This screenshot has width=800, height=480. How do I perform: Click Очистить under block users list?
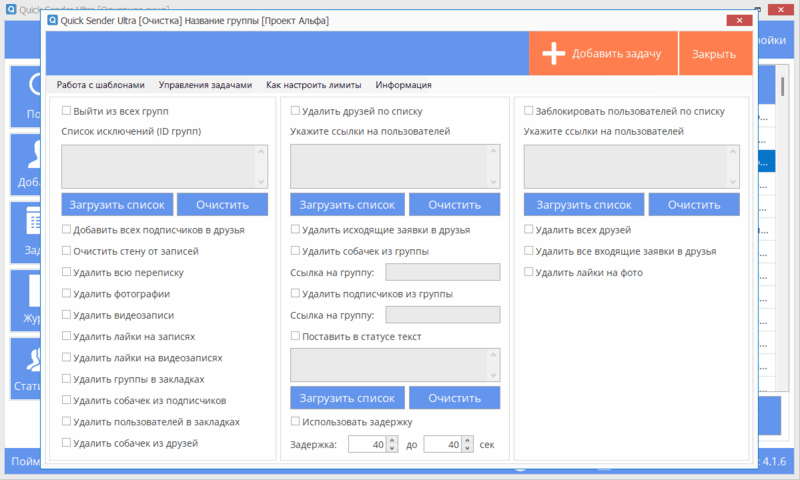[694, 205]
